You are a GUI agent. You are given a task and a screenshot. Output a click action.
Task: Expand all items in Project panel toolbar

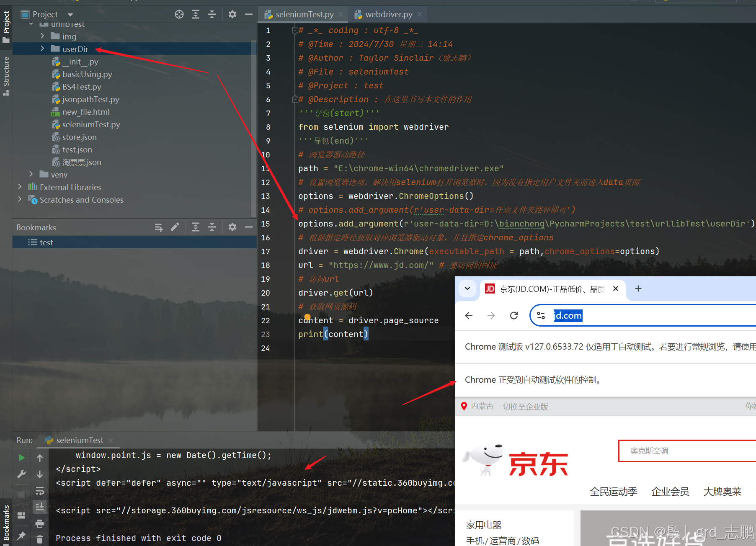pyautogui.click(x=196, y=14)
